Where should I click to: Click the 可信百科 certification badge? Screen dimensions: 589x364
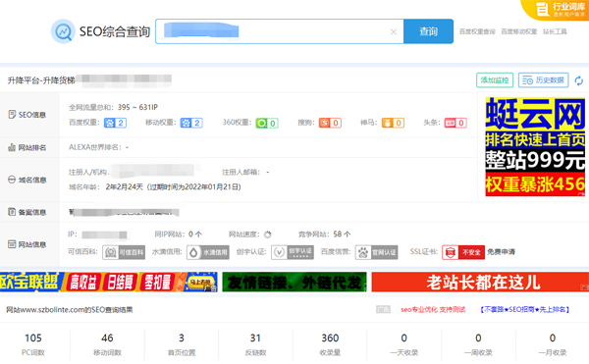click(124, 252)
